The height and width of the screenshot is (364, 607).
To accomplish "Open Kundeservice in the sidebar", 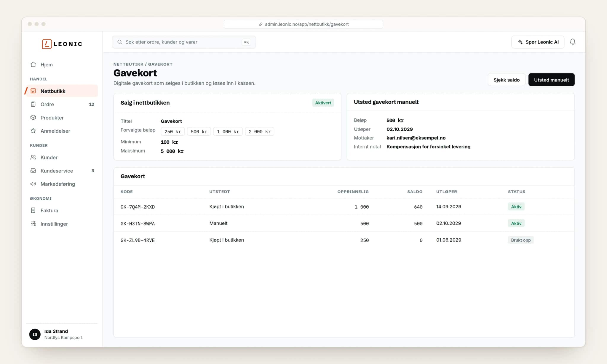I will tap(62, 171).
